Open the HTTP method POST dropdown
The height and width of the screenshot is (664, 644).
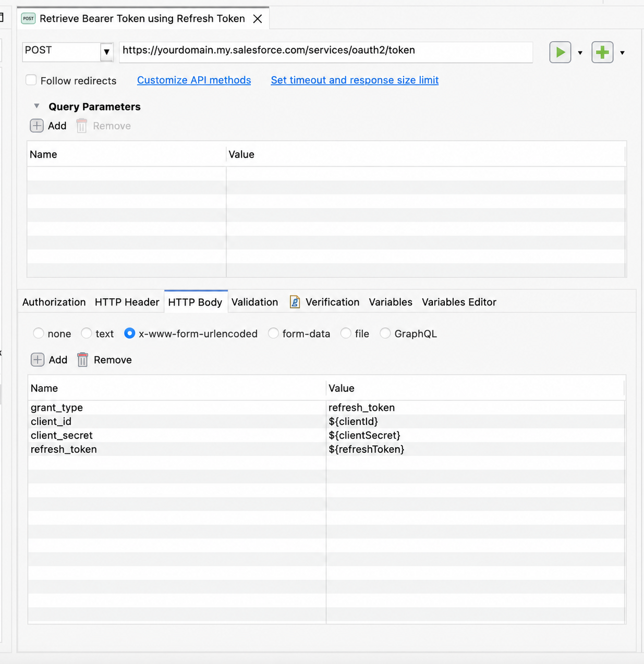point(106,52)
